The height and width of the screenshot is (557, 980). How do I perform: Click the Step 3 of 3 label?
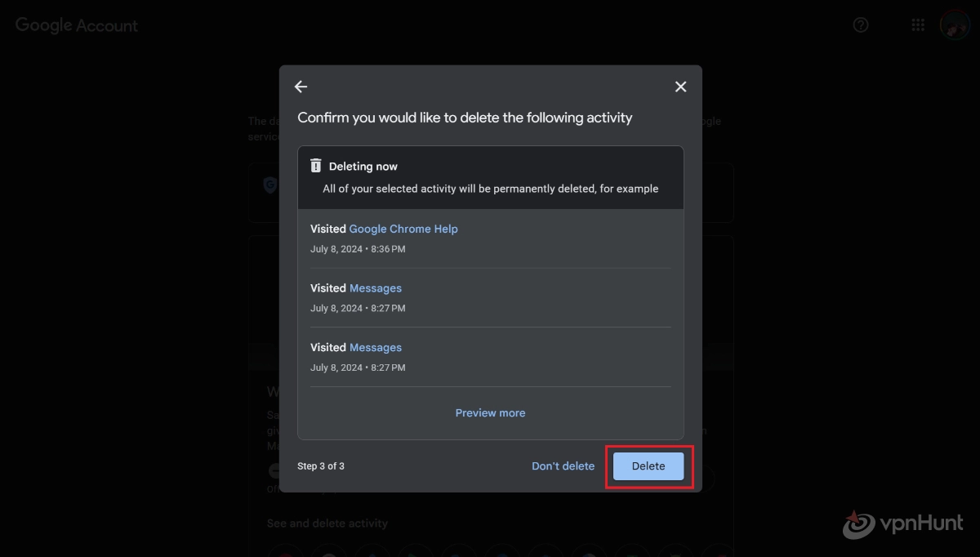(x=321, y=466)
